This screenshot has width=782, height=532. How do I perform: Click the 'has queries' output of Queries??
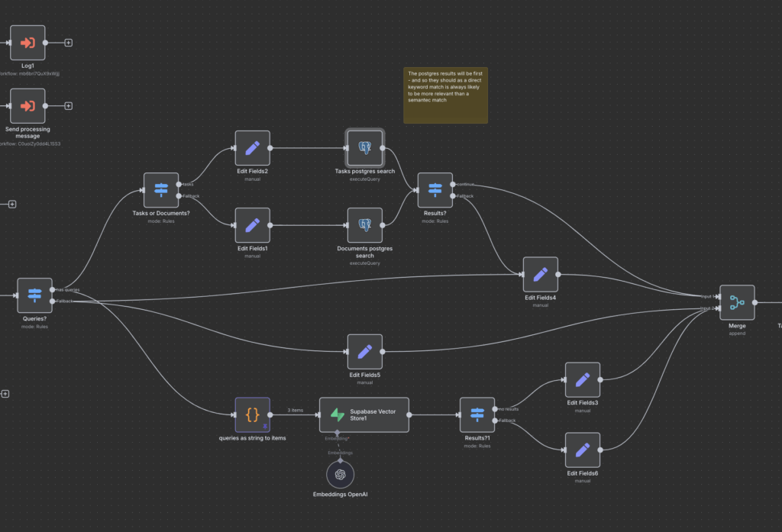(x=53, y=290)
